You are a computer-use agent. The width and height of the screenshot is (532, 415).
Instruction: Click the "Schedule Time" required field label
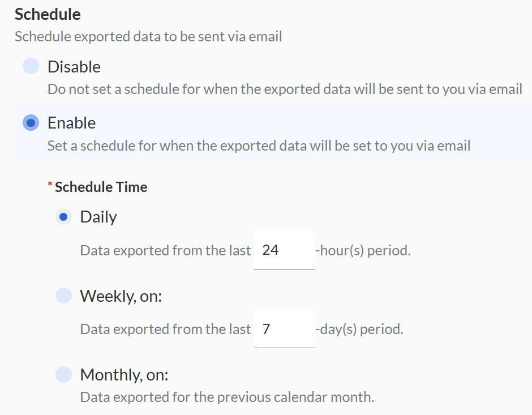(101, 187)
